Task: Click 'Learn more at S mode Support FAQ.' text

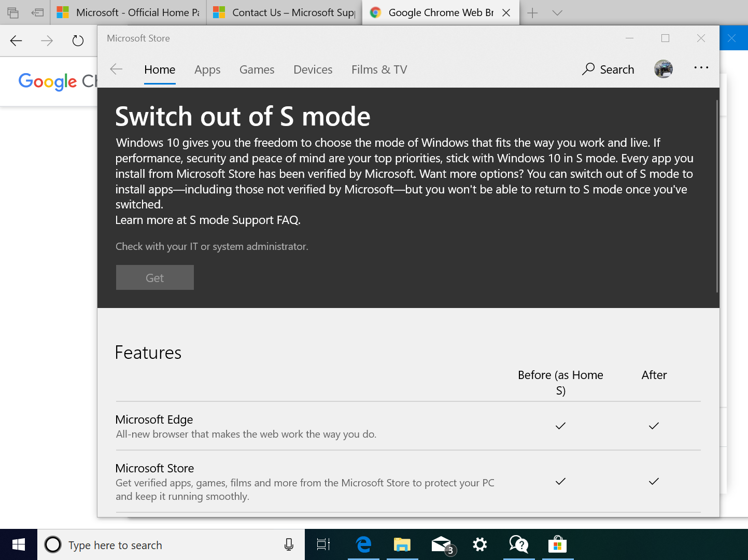Action: [x=208, y=220]
